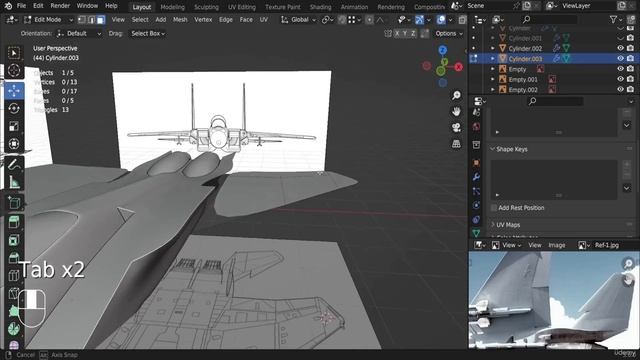Open the Edit Mode dropdown

[x=48, y=20]
